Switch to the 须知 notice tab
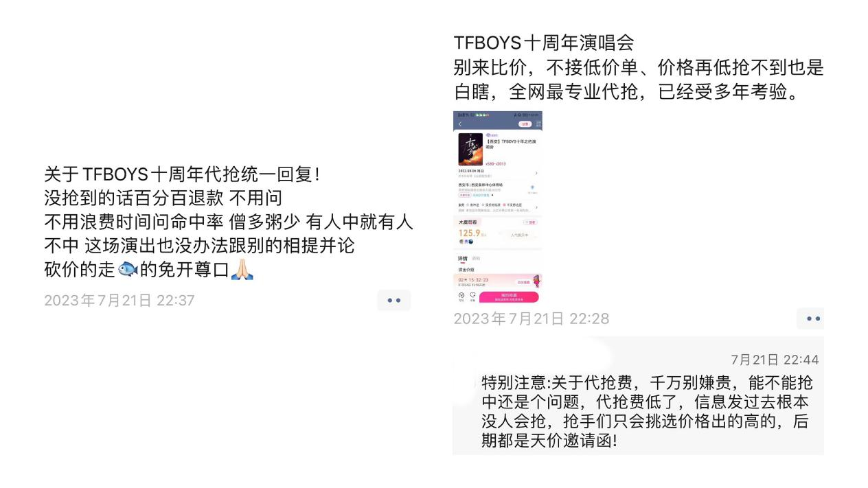 476,258
